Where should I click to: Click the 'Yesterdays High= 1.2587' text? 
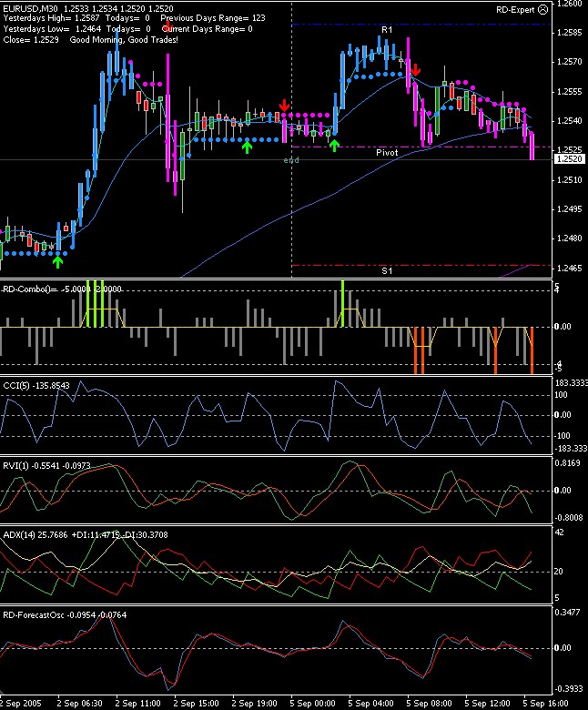point(51,18)
